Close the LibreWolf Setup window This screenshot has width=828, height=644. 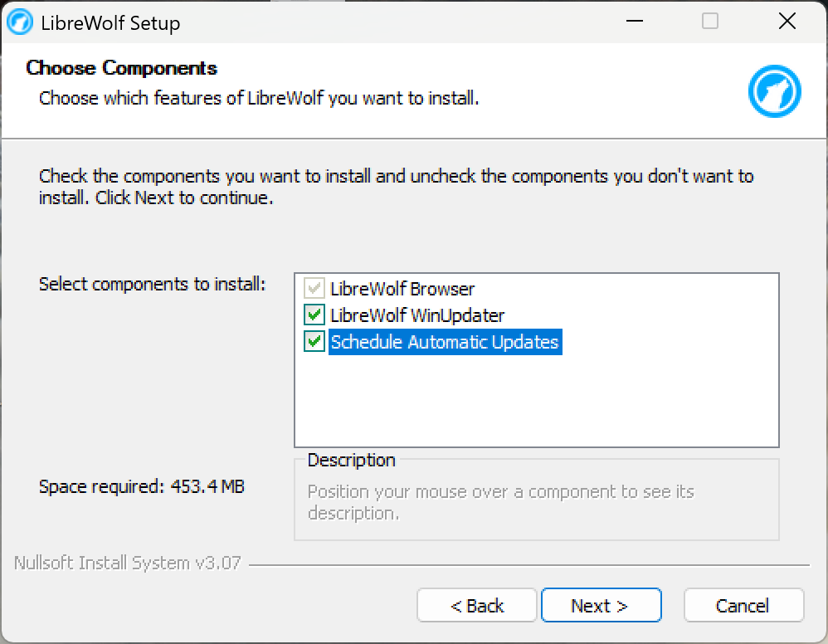pyautogui.click(x=787, y=22)
